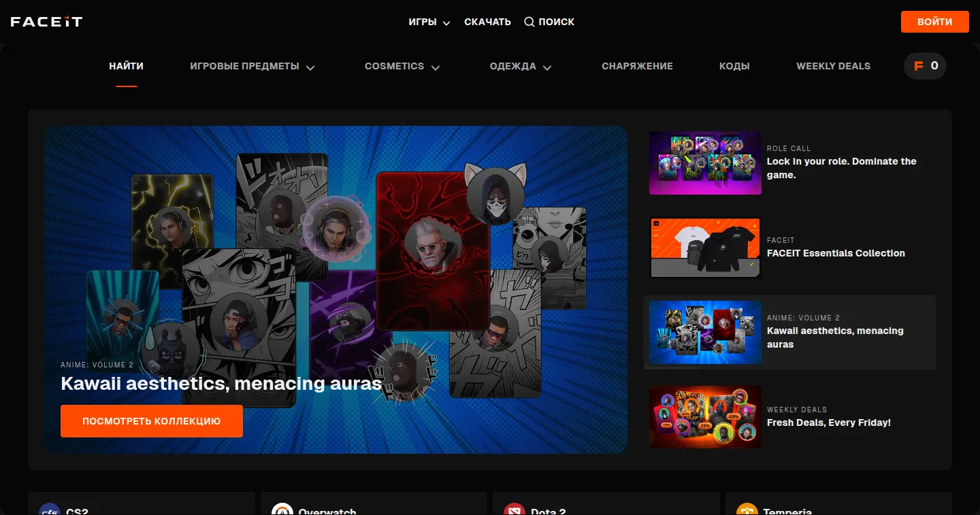Screen dimensions: 980x515
Task: Click the ВОЙТИ login button
Action: coord(934,22)
